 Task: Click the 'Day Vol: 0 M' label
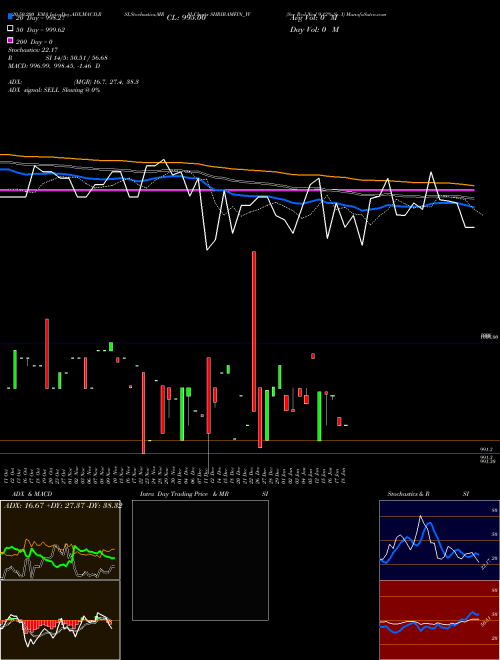[314, 29]
